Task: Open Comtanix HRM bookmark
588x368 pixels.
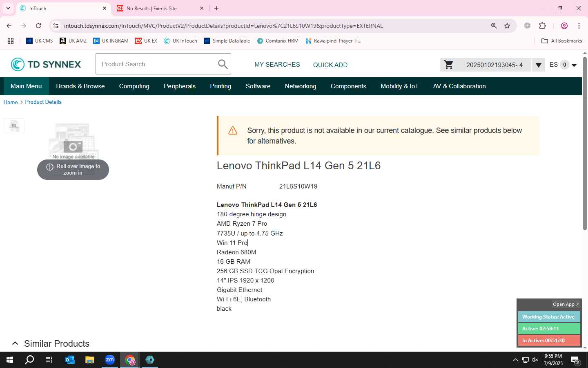Action: tap(278, 41)
